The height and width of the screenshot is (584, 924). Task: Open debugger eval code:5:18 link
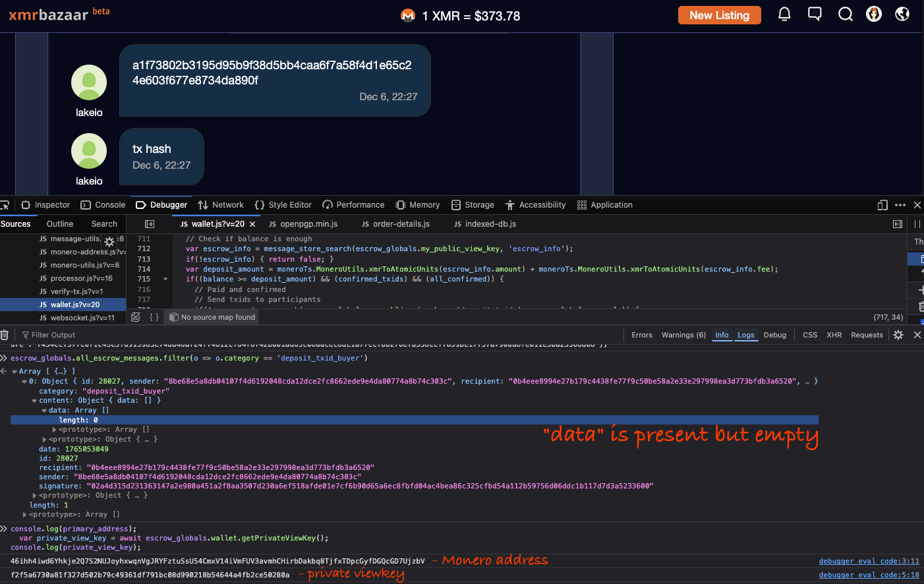(869, 575)
